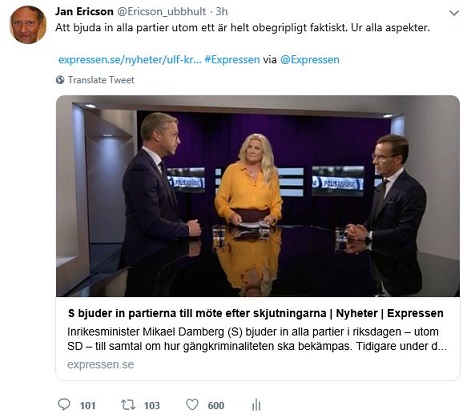Open the 3h timestamp link

click(222, 11)
